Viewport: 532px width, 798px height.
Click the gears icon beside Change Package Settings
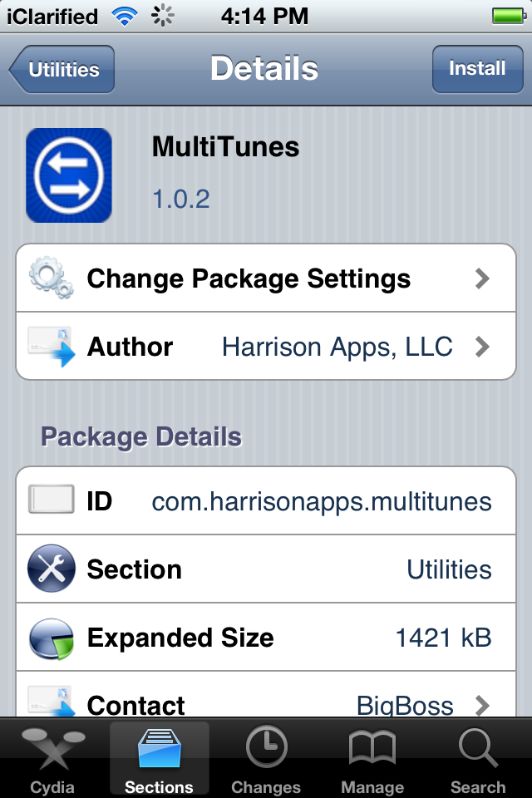pos(51,278)
